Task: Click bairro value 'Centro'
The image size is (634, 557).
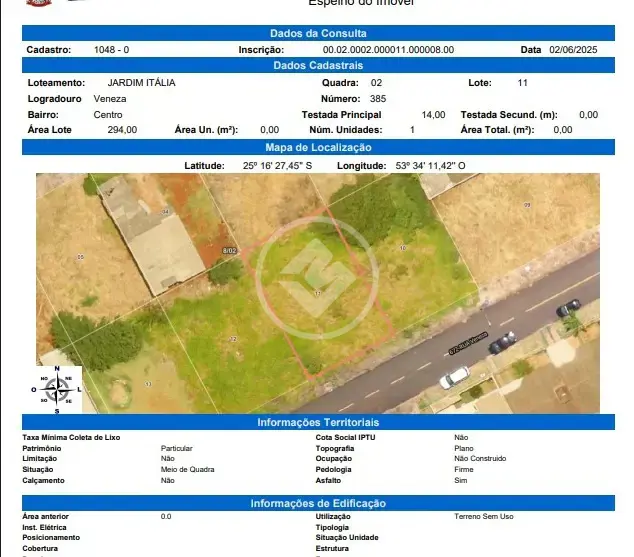Action: click(108, 114)
